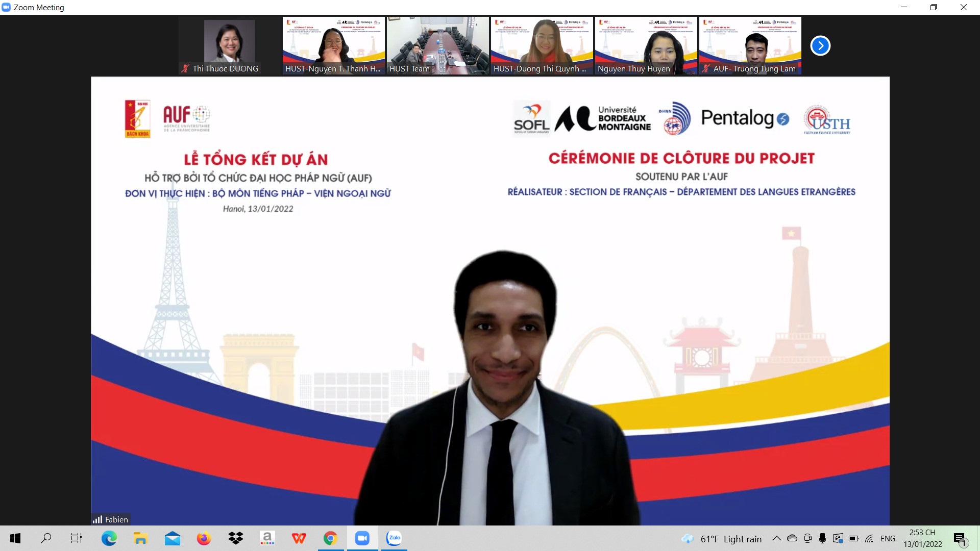Click the microphone system tray icon

point(822,538)
